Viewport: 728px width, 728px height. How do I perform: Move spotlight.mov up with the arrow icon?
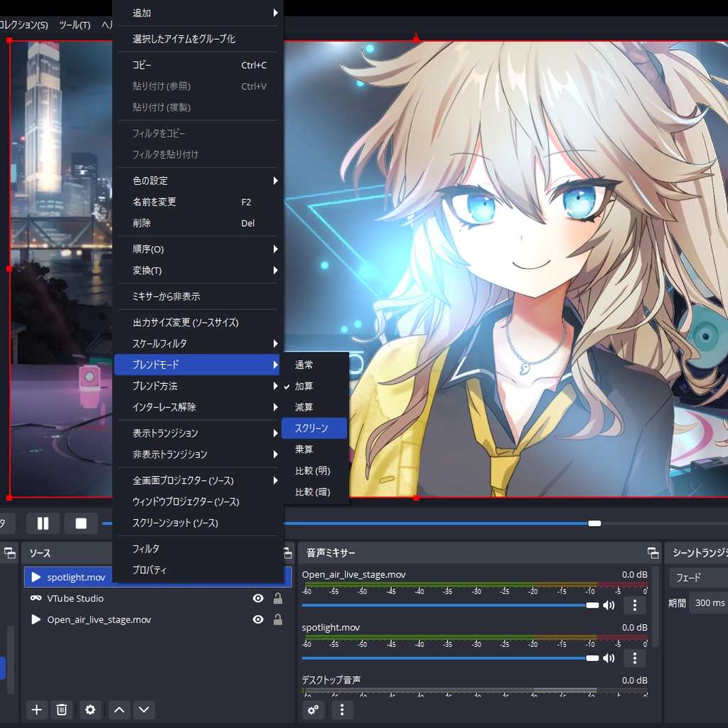(119, 710)
